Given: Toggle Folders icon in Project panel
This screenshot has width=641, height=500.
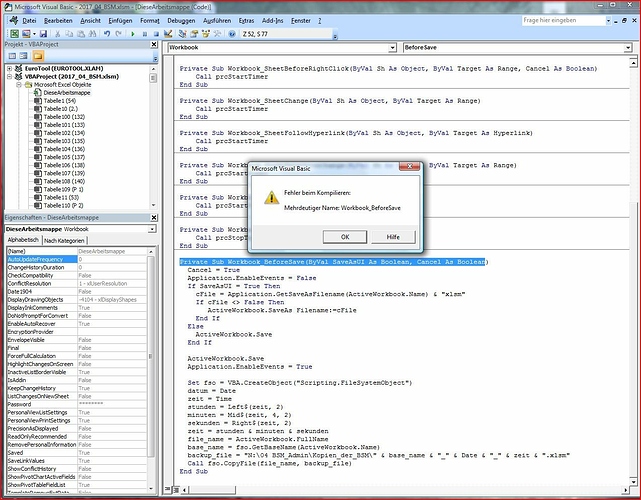Looking at the screenshot, I should (x=38, y=56).
